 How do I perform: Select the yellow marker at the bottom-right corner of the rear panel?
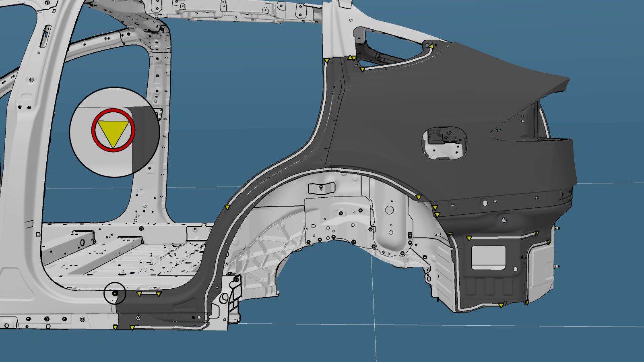(527, 302)
